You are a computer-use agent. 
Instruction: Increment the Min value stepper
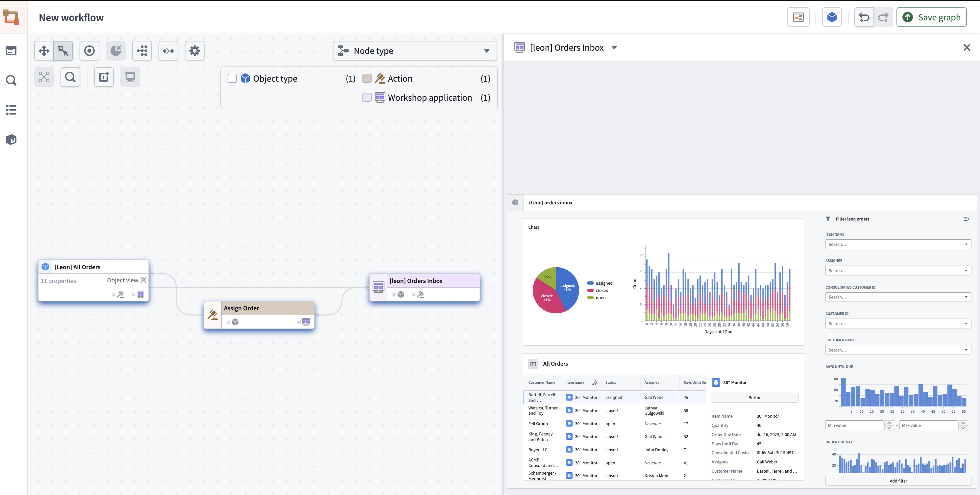coord(889,423)
